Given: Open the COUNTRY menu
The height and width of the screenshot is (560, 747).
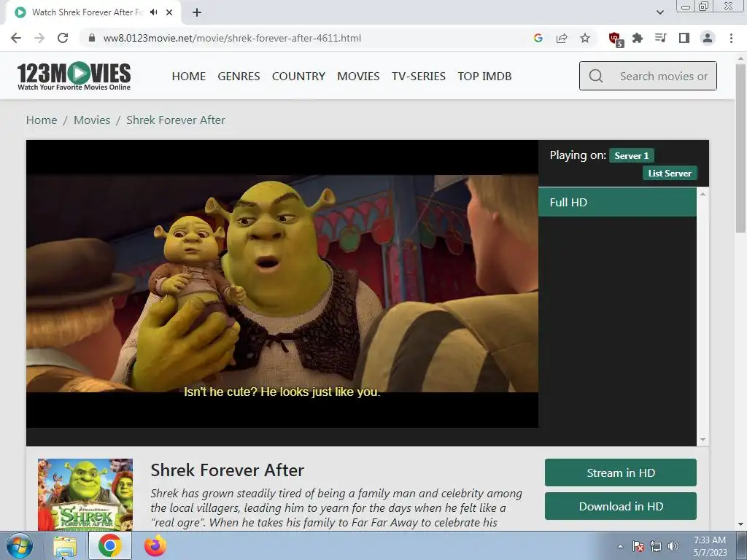Looking at the screenshot, I should 298,76.
